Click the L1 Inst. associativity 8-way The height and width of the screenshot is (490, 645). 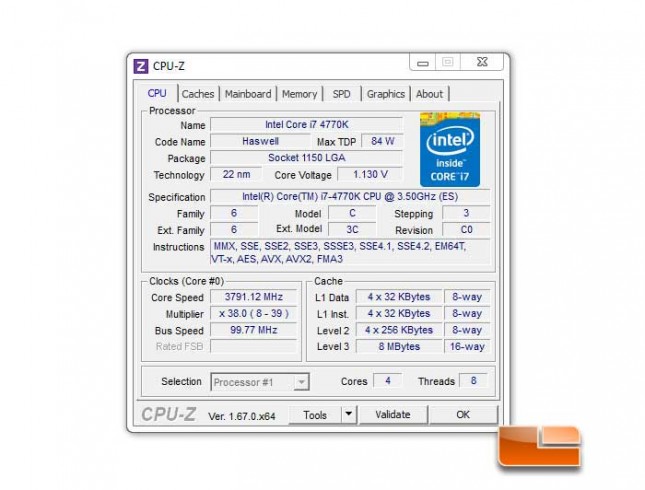(467, 314)
